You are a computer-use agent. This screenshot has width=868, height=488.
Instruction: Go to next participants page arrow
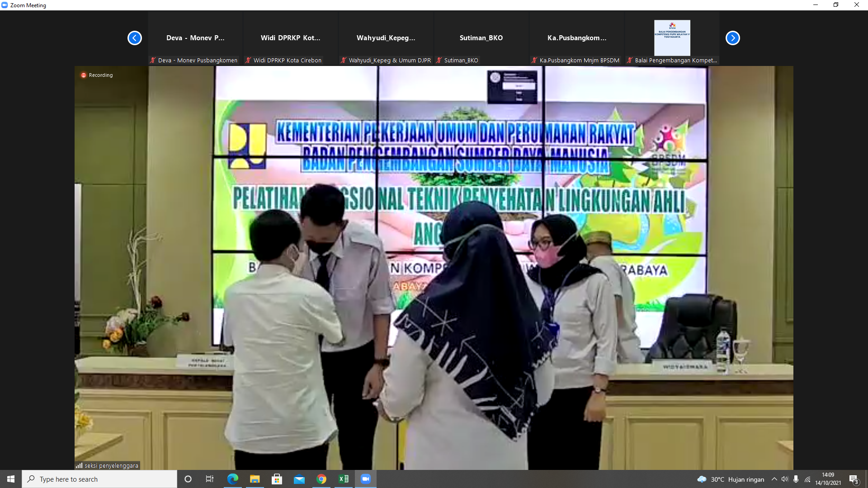pyautogui.click(x=733, y=38)
